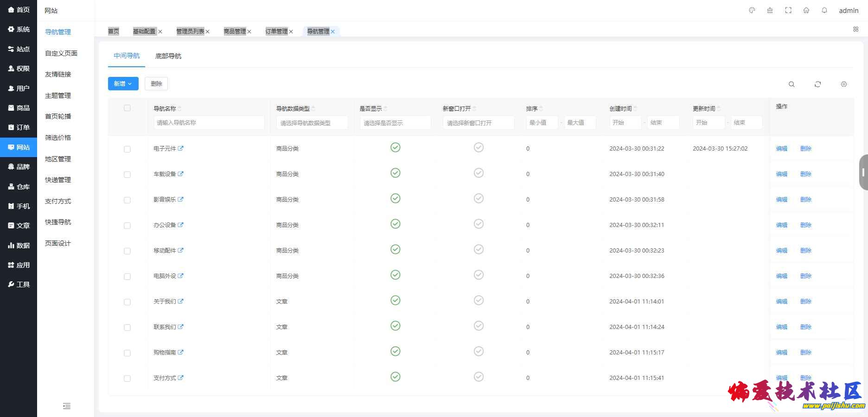Collapse the sidebar menu icon at bottom
868x417 pixels.
67,406
